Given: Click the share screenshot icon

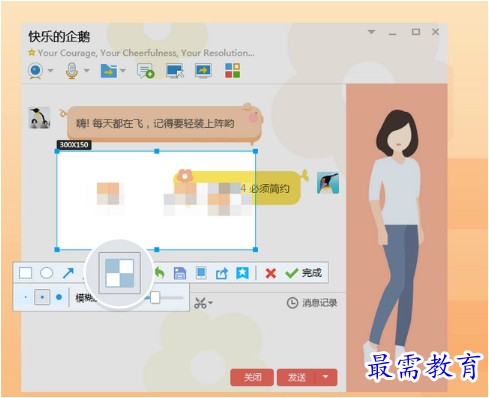Looking at the screenshot, I should point(222,273).
